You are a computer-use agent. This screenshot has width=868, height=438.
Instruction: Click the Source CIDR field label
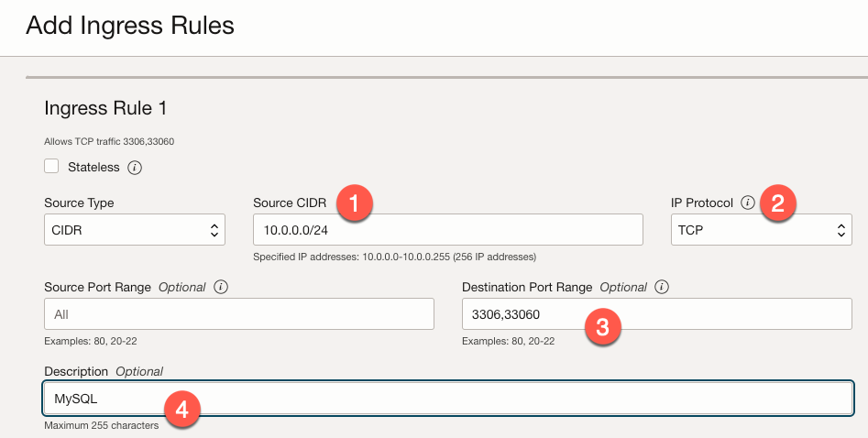(288, 203)
